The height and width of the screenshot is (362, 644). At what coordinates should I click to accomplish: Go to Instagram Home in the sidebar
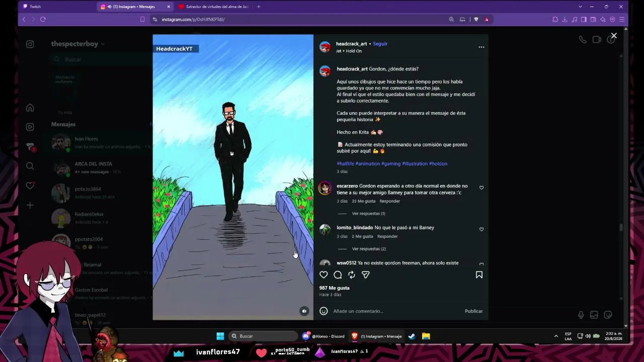pyautogui.click(x=30, y=108)
